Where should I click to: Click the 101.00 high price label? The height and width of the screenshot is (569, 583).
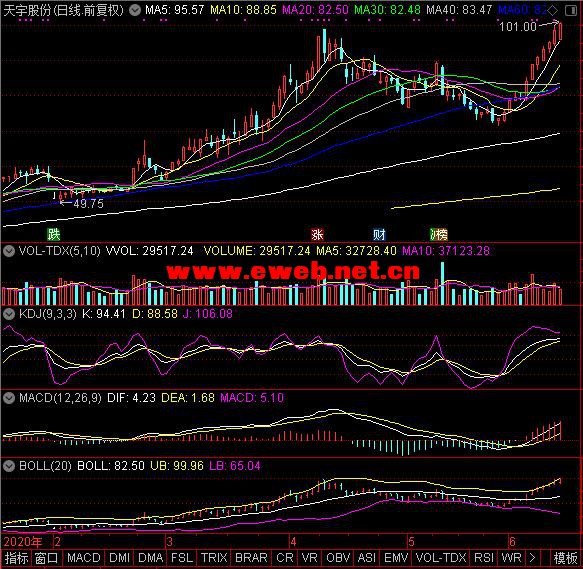pos(518,27)
